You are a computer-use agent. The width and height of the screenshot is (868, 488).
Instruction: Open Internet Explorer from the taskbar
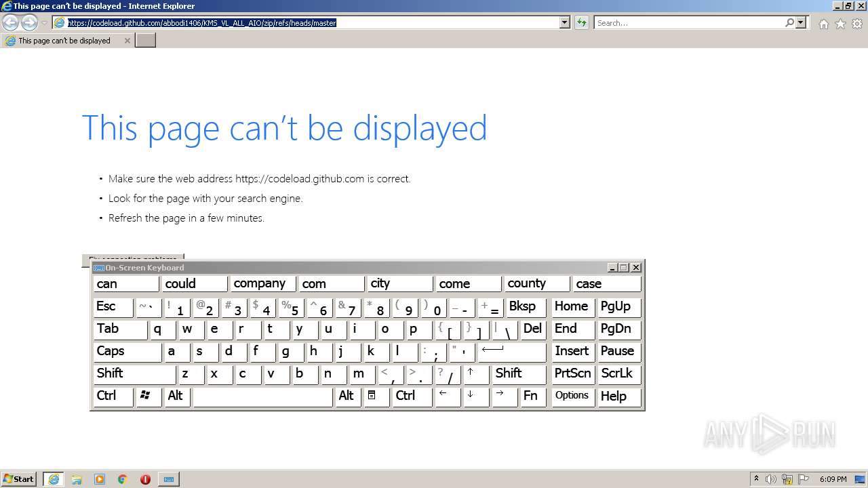coord(54,479)
